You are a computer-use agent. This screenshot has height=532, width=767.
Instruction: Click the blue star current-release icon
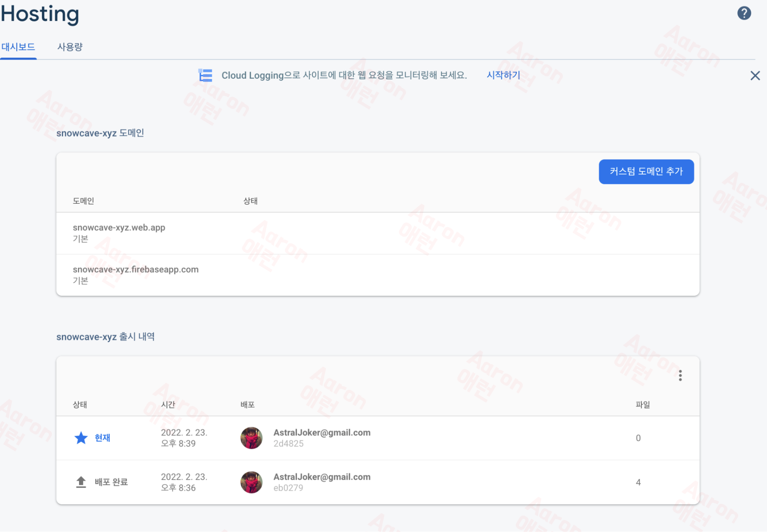(81, 438)
